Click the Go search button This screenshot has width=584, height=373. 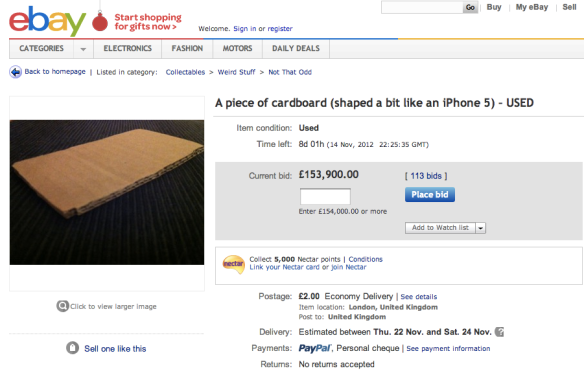point(470,7)
